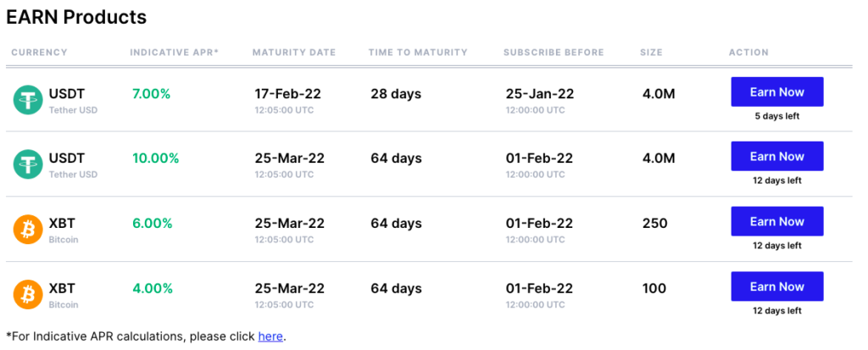Select the 7.00% indicative APR value
The width and height of the screenshot is (868, 350).
(151, 94)
